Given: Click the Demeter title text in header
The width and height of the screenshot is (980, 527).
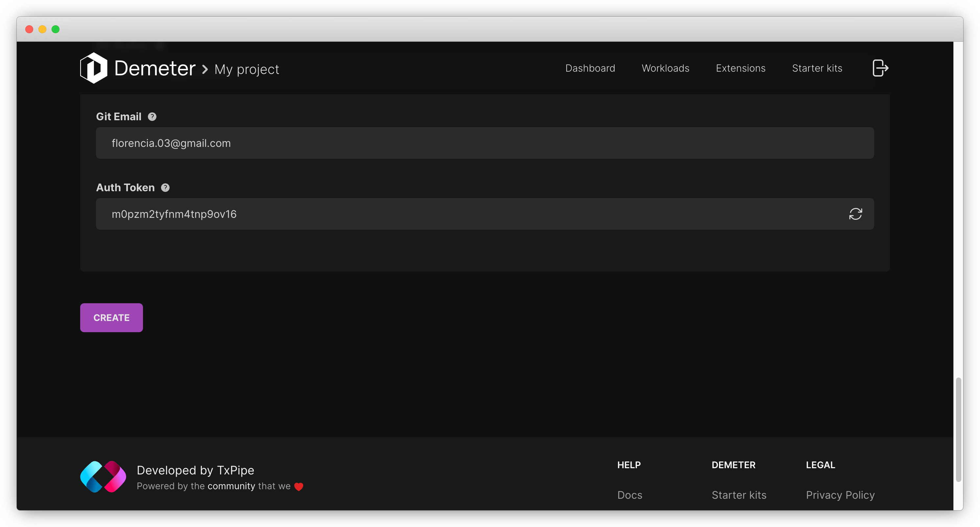Looking at the screenshot, I should coord(155,68).
